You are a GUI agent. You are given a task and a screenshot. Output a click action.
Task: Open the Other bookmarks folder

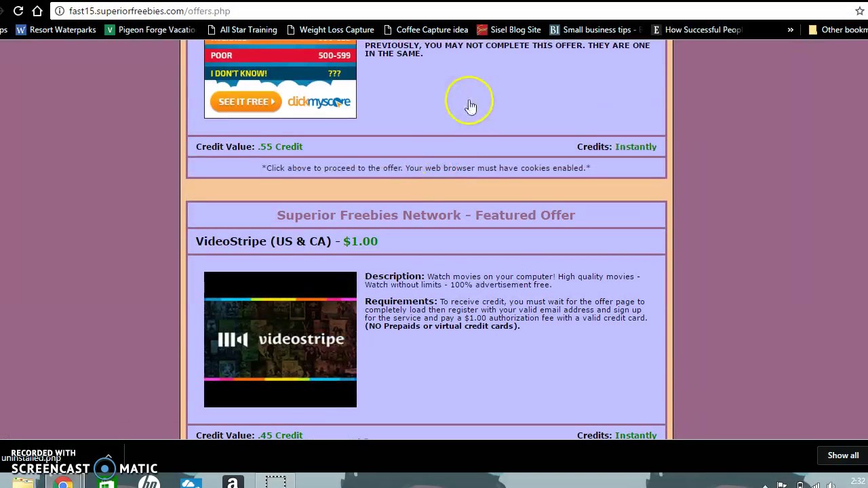[x=837, y=30]
